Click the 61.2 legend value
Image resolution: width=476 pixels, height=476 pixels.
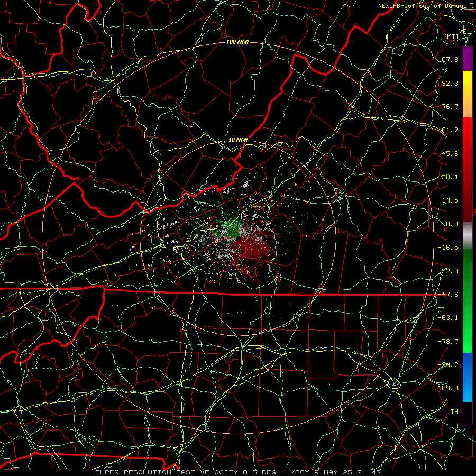450,130
